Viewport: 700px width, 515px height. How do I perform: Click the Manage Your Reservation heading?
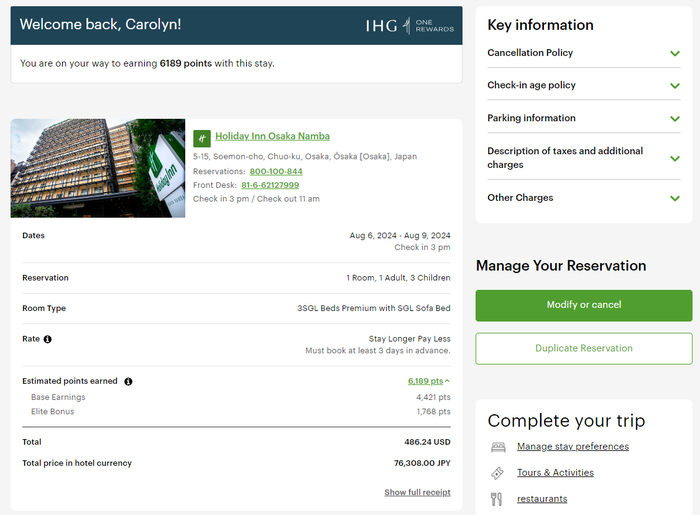[x=561, y=266]
